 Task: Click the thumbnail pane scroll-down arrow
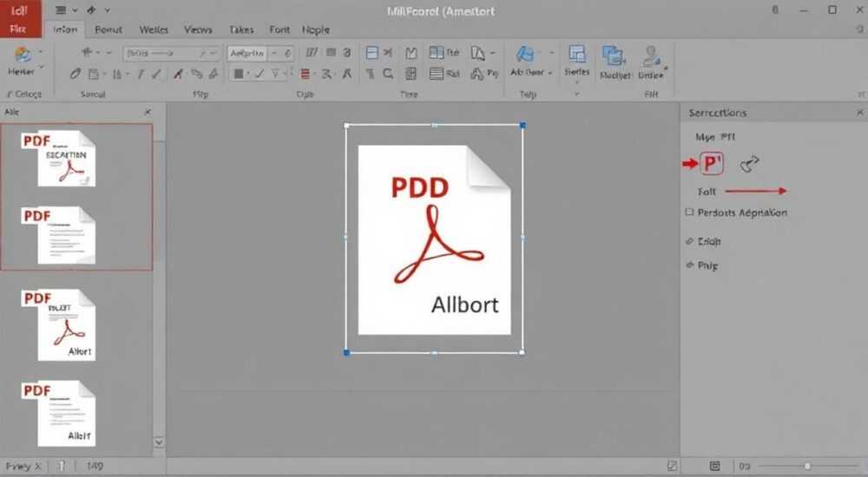pos(159,442)
